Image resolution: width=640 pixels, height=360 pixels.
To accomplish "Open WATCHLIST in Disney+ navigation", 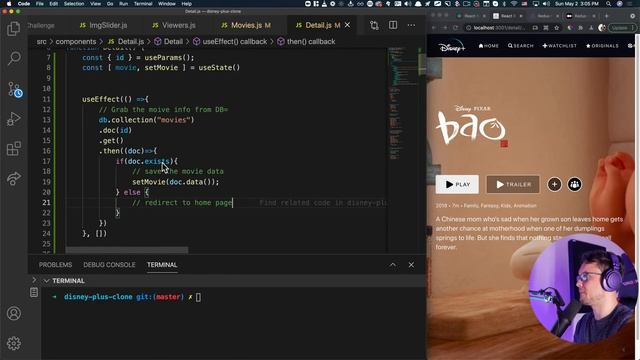I will pyautogui.click(x=560, y=46).
